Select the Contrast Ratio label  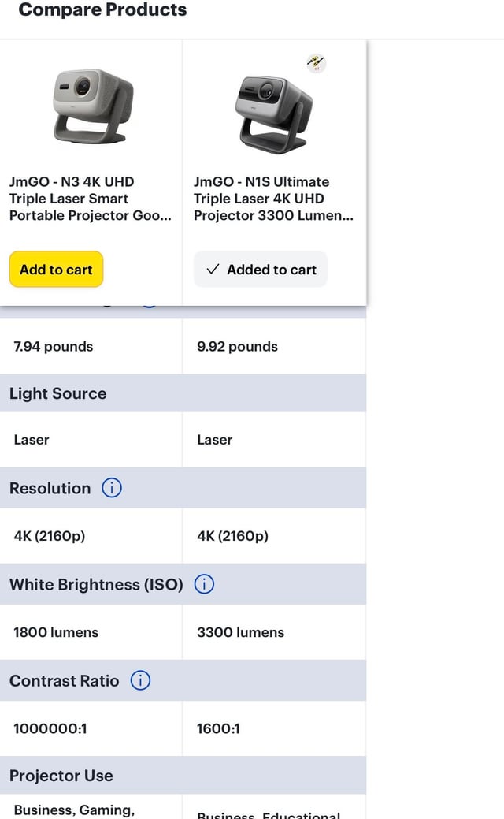tap(64, 680)
